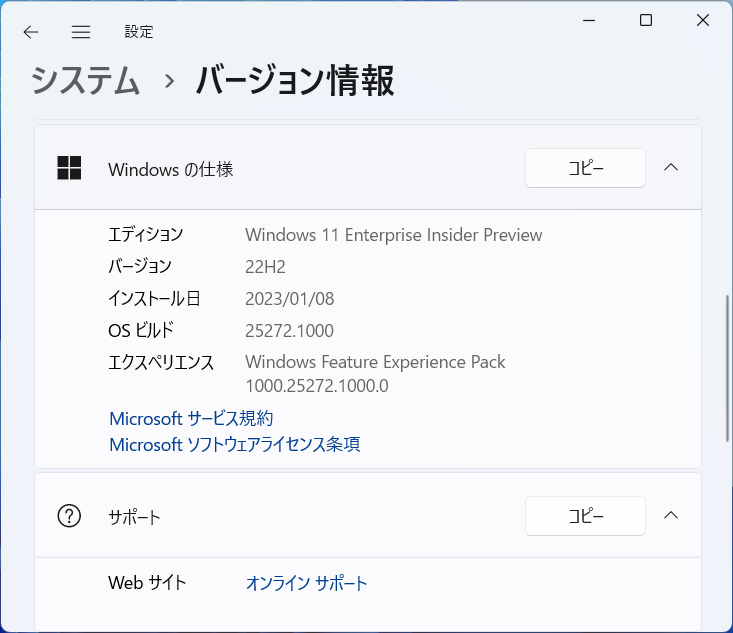The width and height of the screenshot is (733, 633).
Task: Click the value 1000.25272.1000.0
Action: [x=316, y=386]
